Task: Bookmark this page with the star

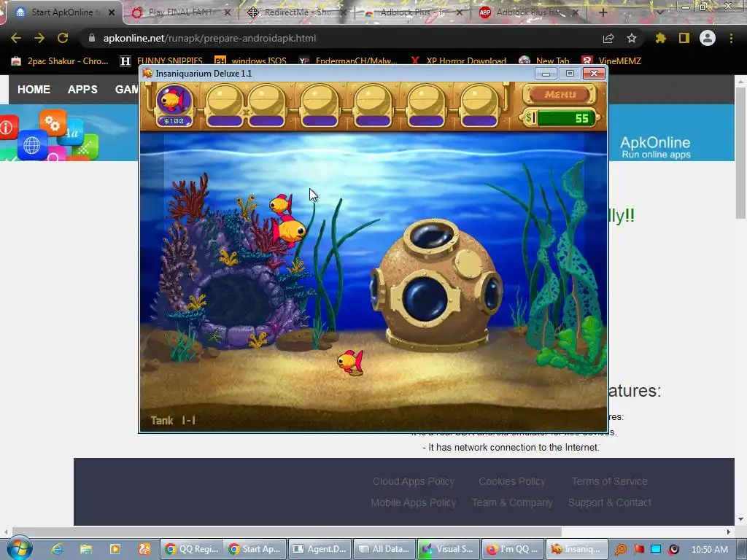Action: click(x=632, y=38)
